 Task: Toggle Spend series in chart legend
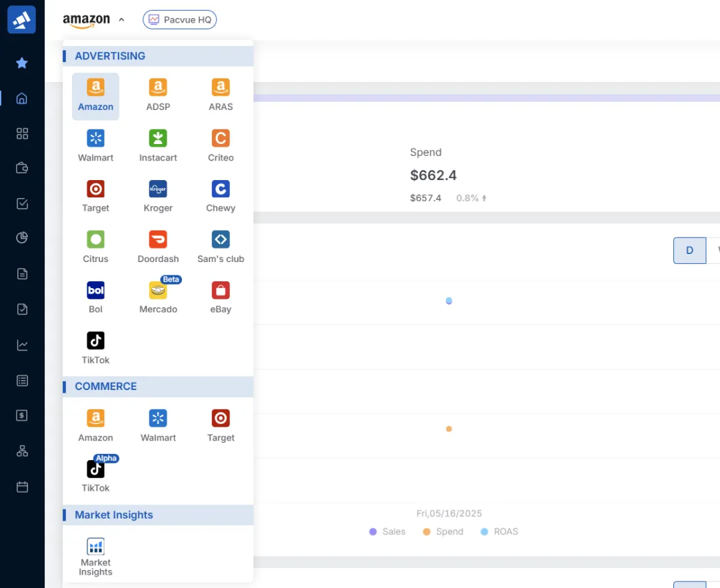(x=443, y=531)
